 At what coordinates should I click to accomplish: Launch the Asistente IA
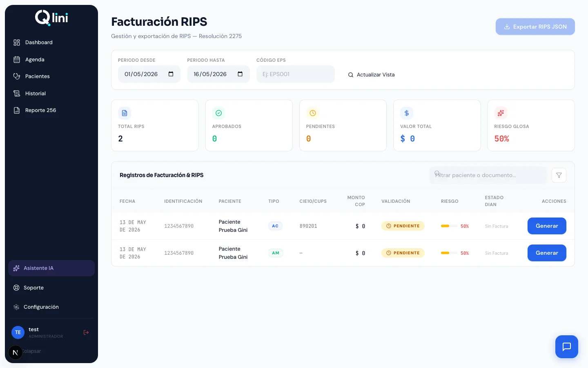point(51,268)
